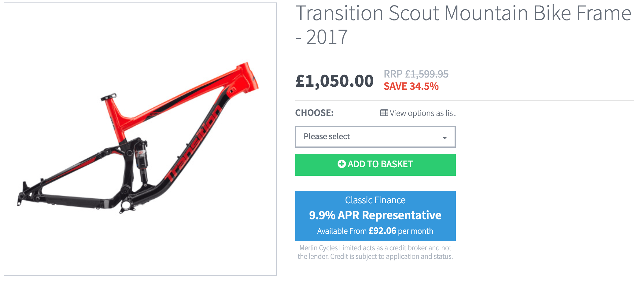This screenshot has height=282, width=644.
Task: Click the £1,050.00 sale price
Action: 334,81
